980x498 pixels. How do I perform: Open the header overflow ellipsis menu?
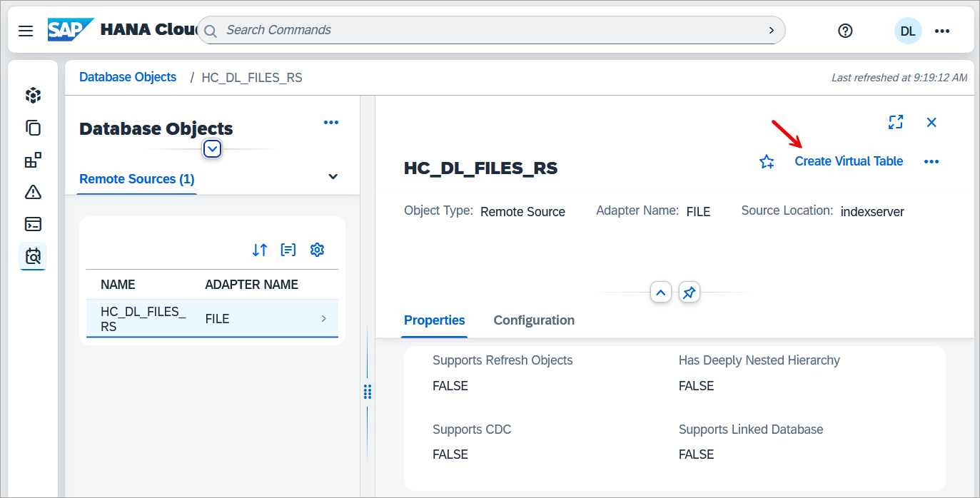[942, 31]
